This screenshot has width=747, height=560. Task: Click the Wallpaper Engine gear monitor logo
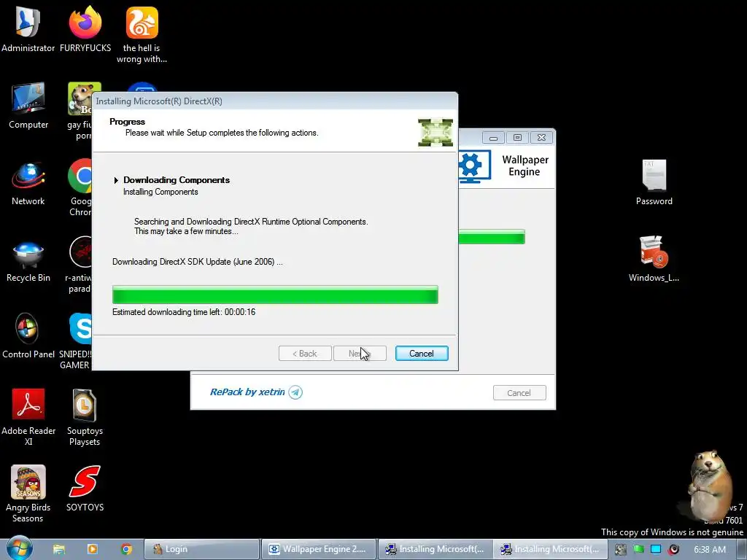tap(474, 167)
